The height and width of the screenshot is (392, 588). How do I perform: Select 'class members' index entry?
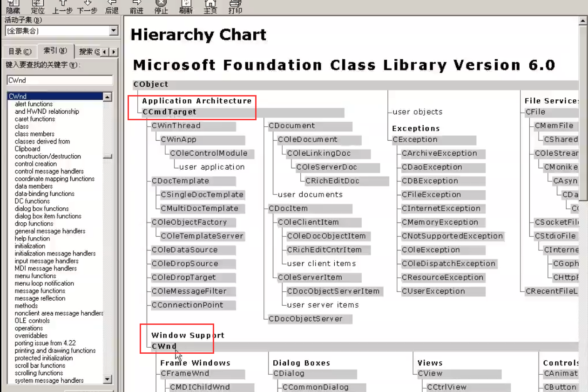(x=34, y=134)
